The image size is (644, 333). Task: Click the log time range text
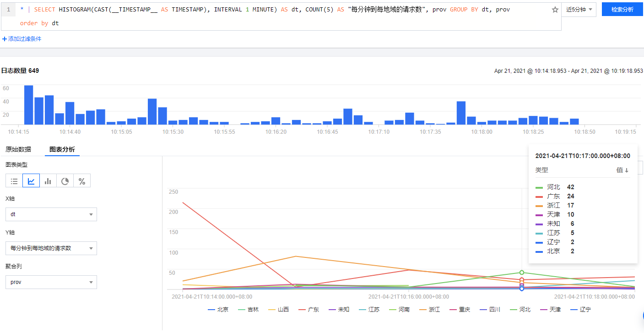[x=568, y=71]
